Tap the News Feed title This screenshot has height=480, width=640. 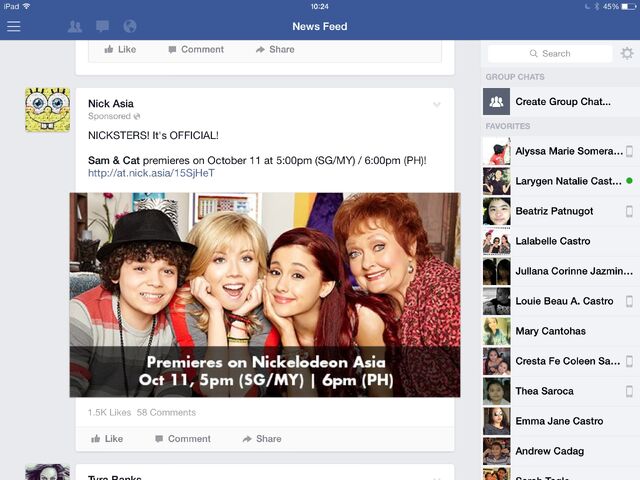pos(320,27)
